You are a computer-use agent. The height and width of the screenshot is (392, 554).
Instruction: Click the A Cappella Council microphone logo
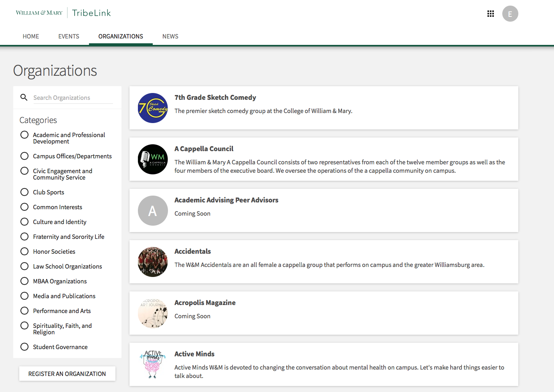pyautogui.click(x=153, y=159)
